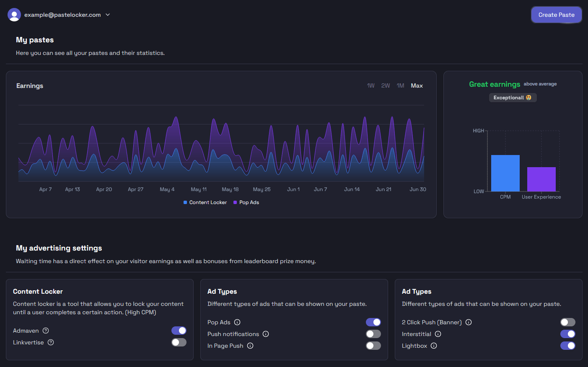Click the Push notifications info icon
This screenshot has height=367, width=588.
(x=266, y=334)
